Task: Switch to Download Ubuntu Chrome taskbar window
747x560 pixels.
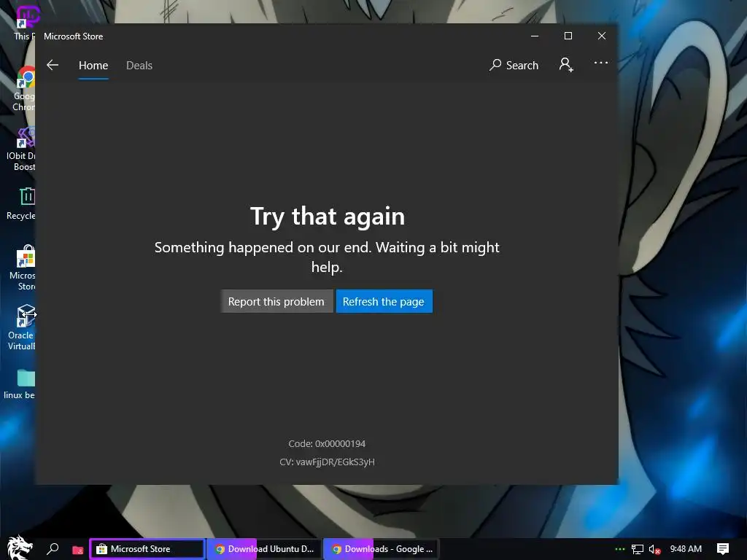Action: tap(264, 549)
